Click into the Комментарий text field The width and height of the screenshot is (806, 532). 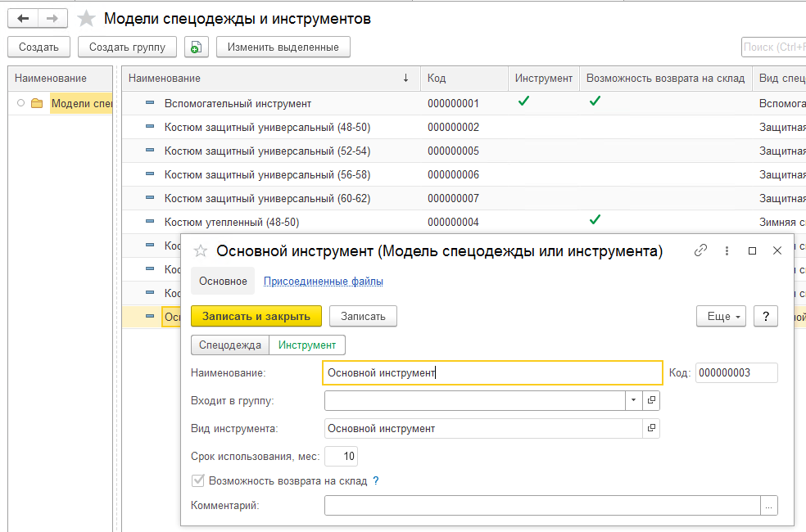(541, 506)
